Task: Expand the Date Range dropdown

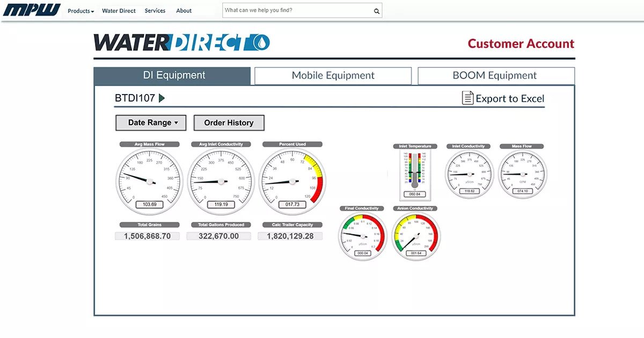Action: click(150, 123)
